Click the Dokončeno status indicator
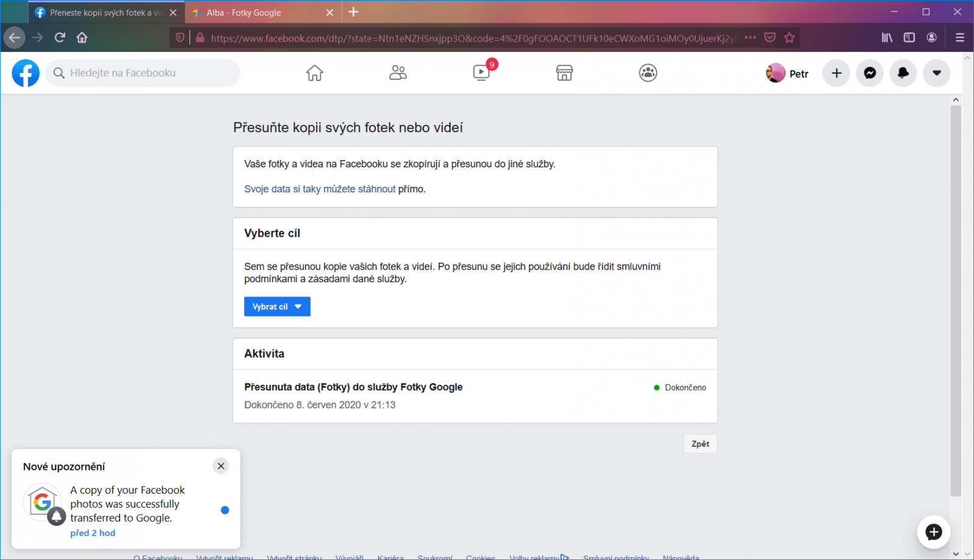 click(x=680, y=388)
